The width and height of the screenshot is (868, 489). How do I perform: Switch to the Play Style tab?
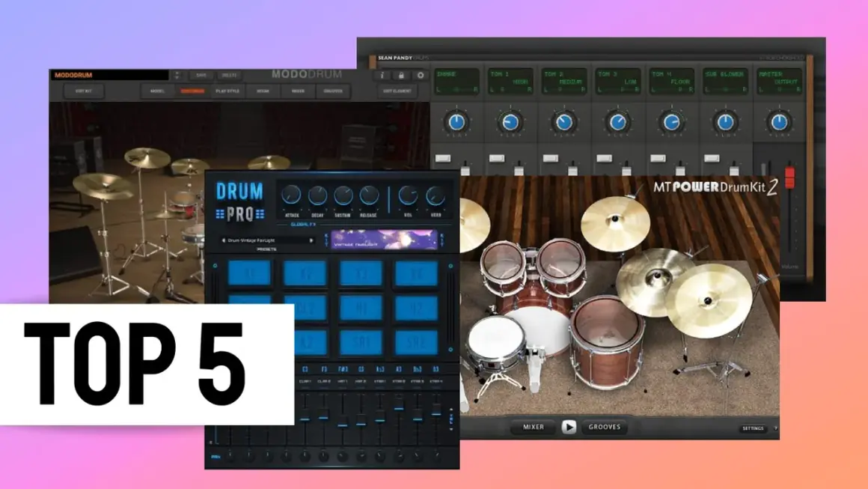[227, 91]
